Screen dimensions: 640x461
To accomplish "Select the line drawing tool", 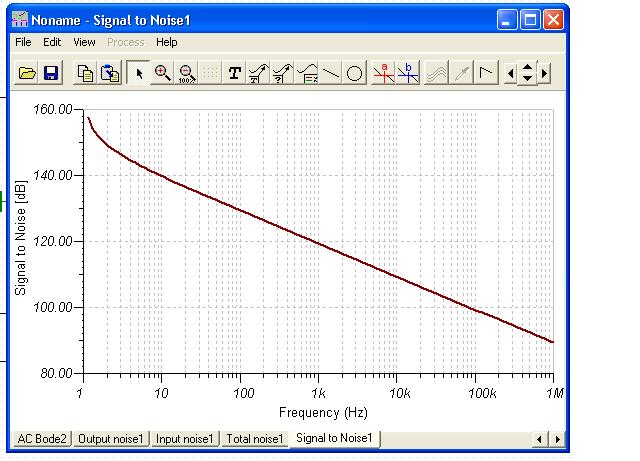I will pos(331,73).
